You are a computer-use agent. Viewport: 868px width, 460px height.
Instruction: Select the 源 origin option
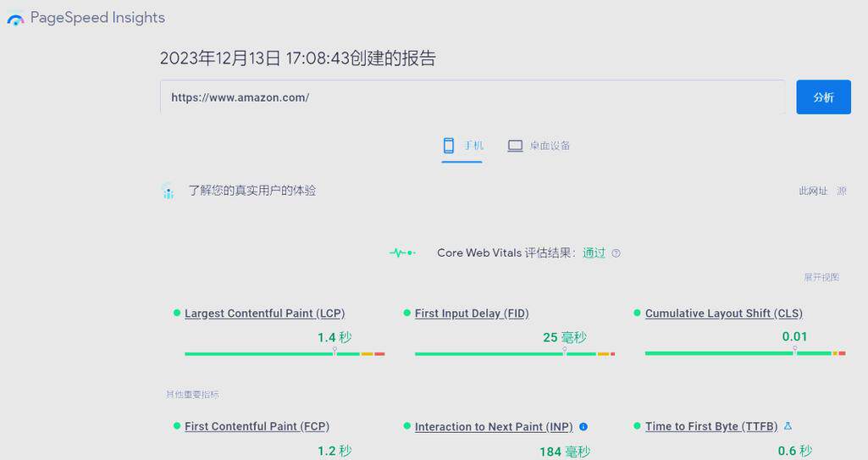coord(842,191)
